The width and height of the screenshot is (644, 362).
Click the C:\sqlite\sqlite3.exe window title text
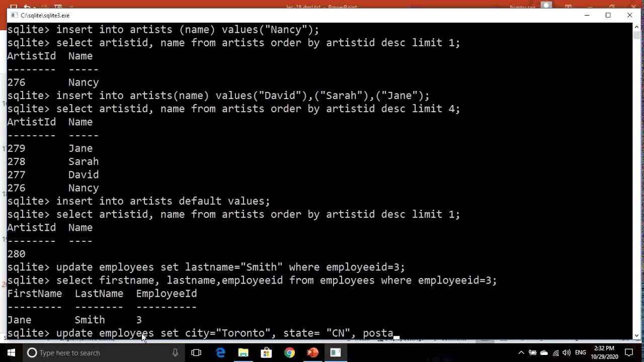[45, 16]
